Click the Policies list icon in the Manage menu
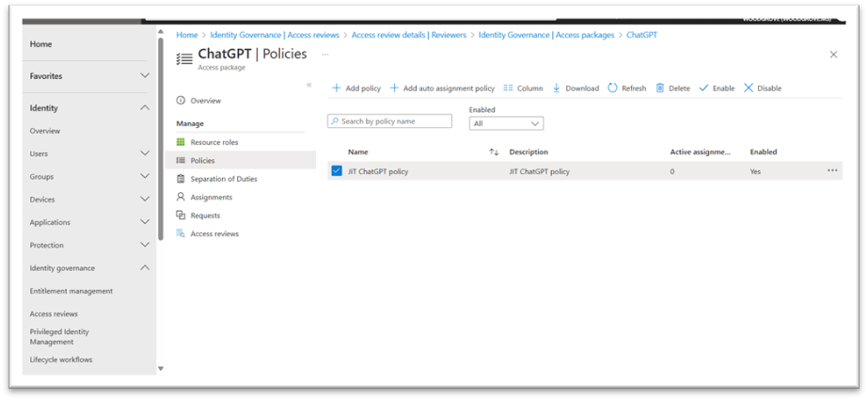868x400 pixels. (x=180, y=160)
